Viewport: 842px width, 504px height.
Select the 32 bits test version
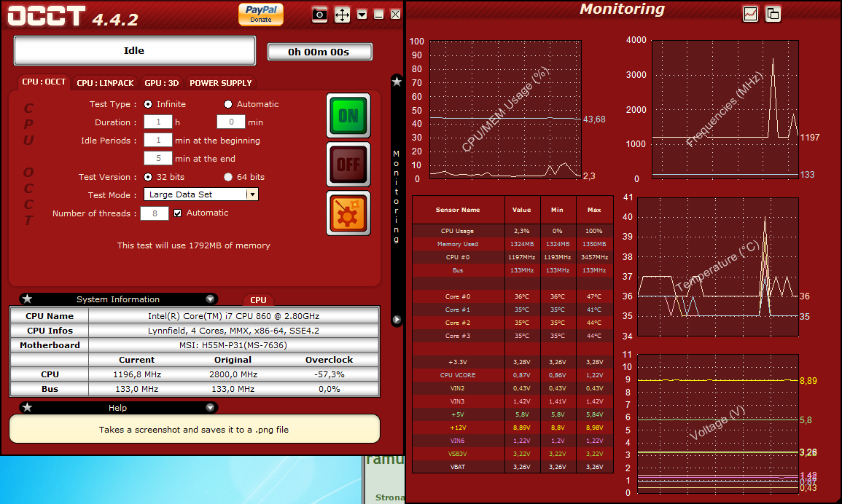[x=148, y=176]
